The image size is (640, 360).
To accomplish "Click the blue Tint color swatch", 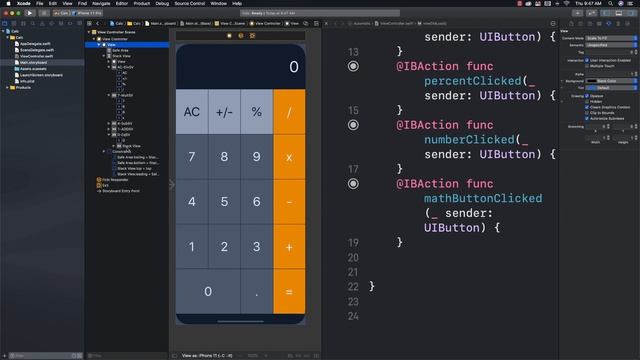I will pos(591,88).
